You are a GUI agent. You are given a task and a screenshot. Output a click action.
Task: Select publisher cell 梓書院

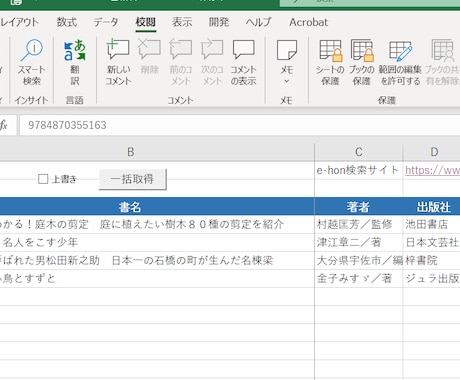click(432, 260)
